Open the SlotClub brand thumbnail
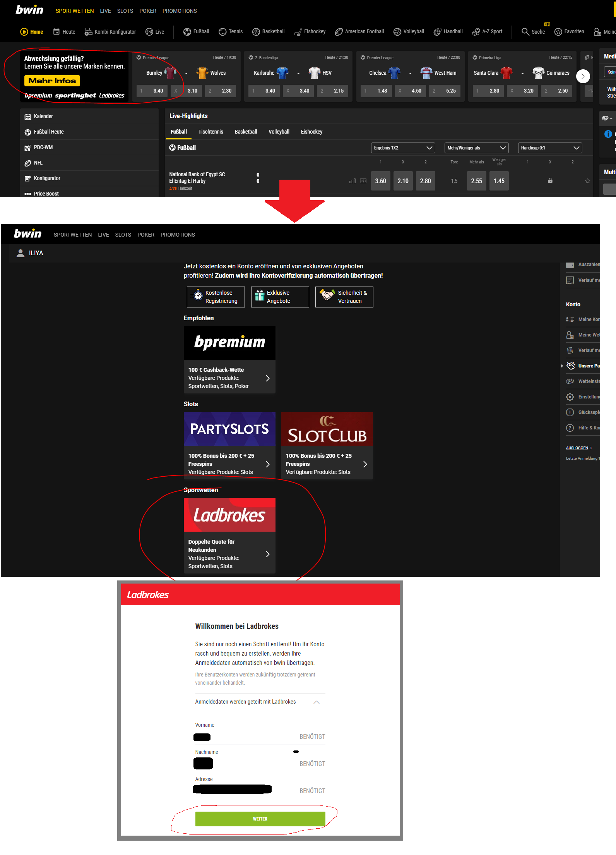This screenshot has width=616, height=855. tap(327, 429)
